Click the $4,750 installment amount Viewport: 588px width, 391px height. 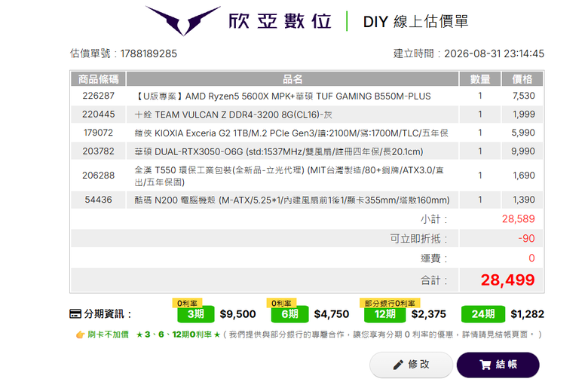[332, 314]
